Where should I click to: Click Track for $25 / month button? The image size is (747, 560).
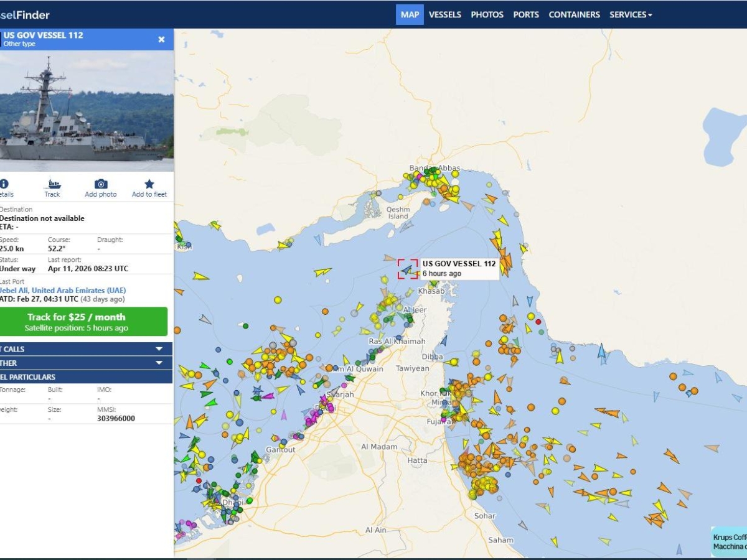click(84, 321)
